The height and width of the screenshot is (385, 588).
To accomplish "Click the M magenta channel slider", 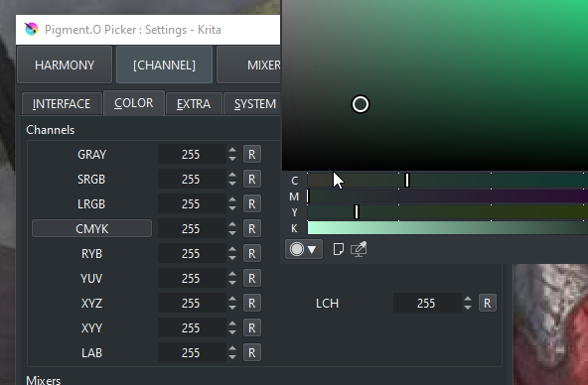I will pos(447,196).
